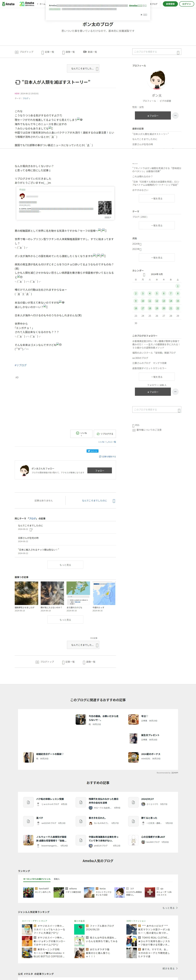Viewport: 196px width, 980px height.
Task: Select the ヨーロッパからお届けジャンル ranking tab
Action: (x=37, y=879)
